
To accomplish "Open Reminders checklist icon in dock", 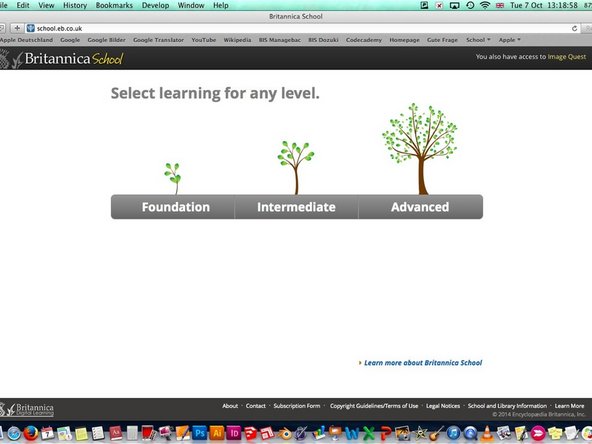I will [98, 433].
